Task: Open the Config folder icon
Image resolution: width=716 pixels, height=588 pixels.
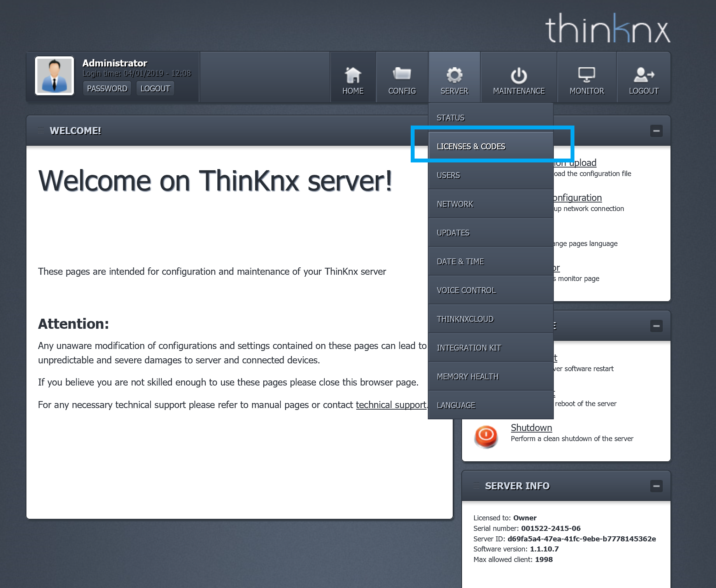Action: pos(402,74)
